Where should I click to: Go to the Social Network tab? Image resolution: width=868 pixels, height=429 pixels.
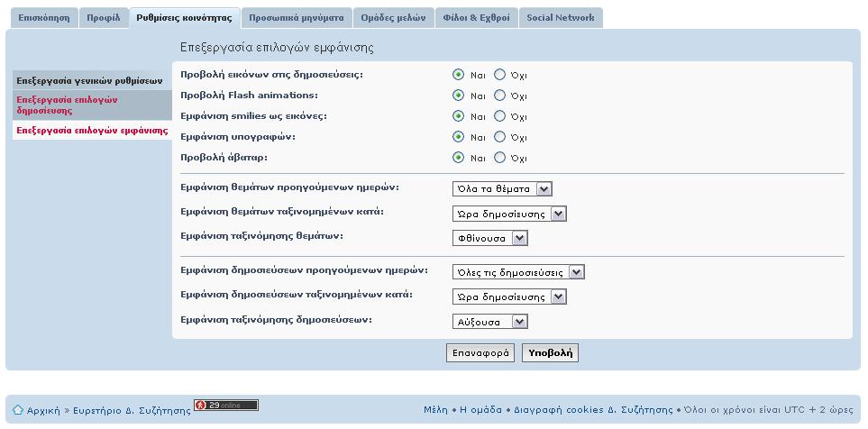click(561, 18)
